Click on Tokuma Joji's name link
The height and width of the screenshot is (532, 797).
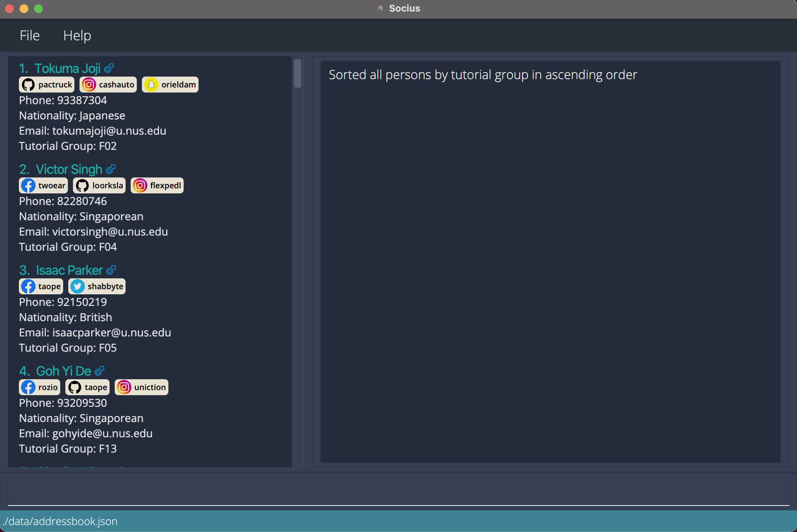tap(67, 68)
